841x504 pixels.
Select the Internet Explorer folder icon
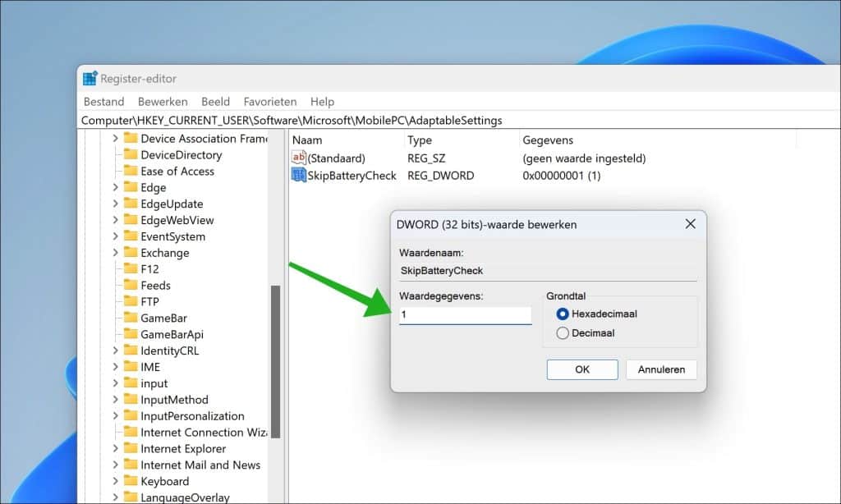pyautogui.click(x=131, y=448)
